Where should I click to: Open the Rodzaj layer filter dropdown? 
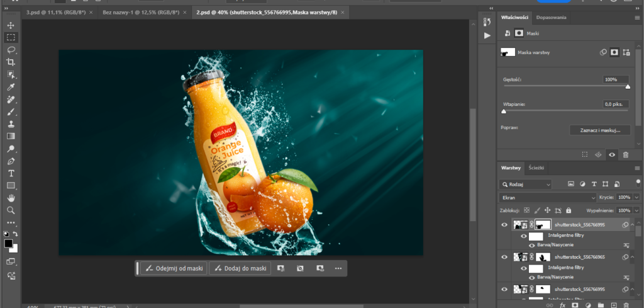[526, 184]
